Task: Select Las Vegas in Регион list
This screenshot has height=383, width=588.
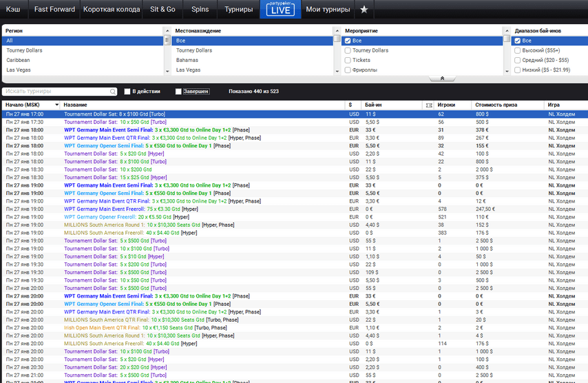Action: 83,70
